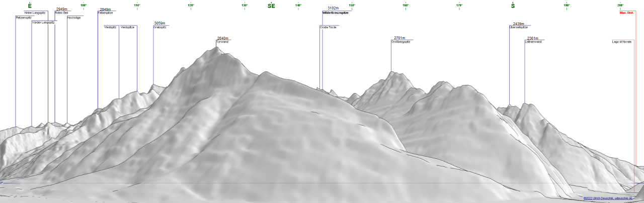This screenshot has height=203, width=644.
Task: Select the Großbergspitz peak label
Action: (x=401, y=42)
